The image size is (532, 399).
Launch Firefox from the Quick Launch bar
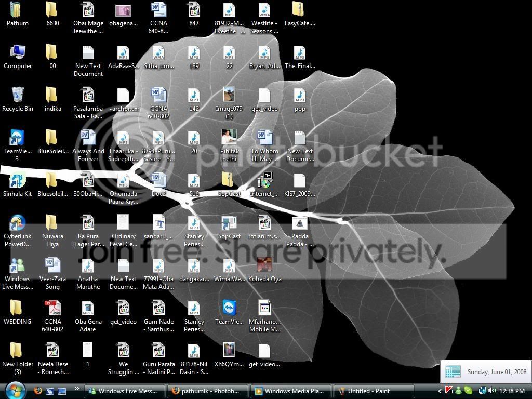pyautogui.click(x=37, y=391)
